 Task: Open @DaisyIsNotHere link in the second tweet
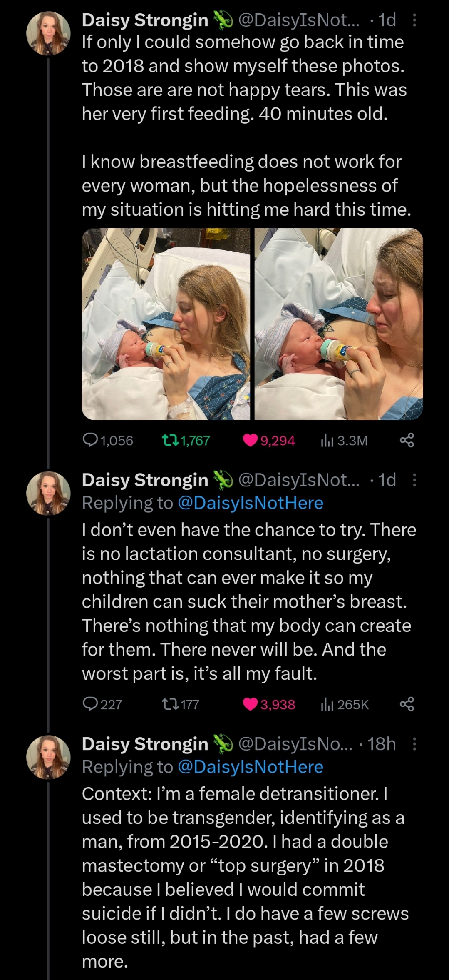click(250, 503)
